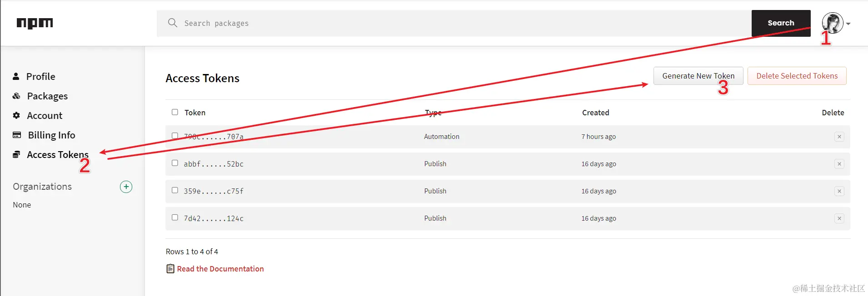Click the Token column header
The width and height of the screenshot is (868, 296).
[195, 113]
